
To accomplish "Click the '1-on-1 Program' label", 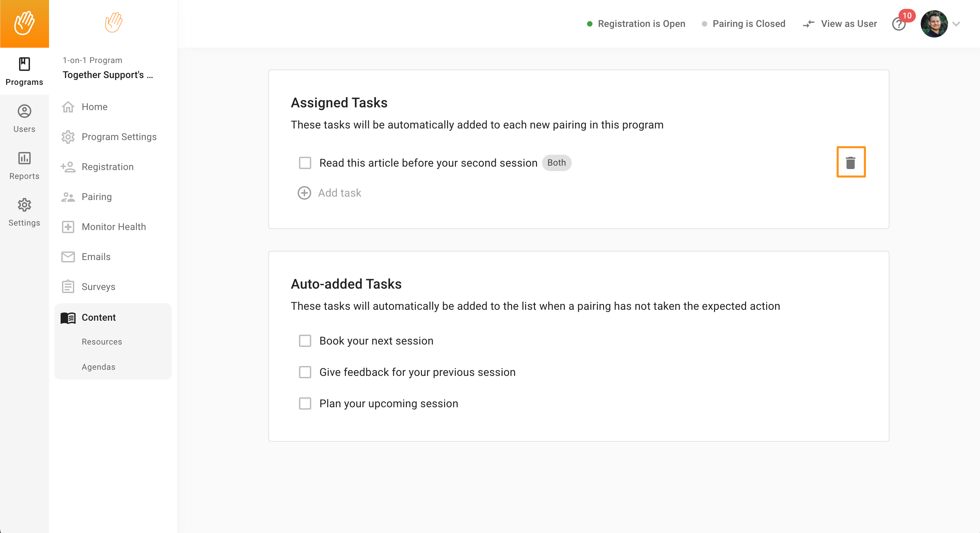I will pyautogui.click(x=92, y=60).
